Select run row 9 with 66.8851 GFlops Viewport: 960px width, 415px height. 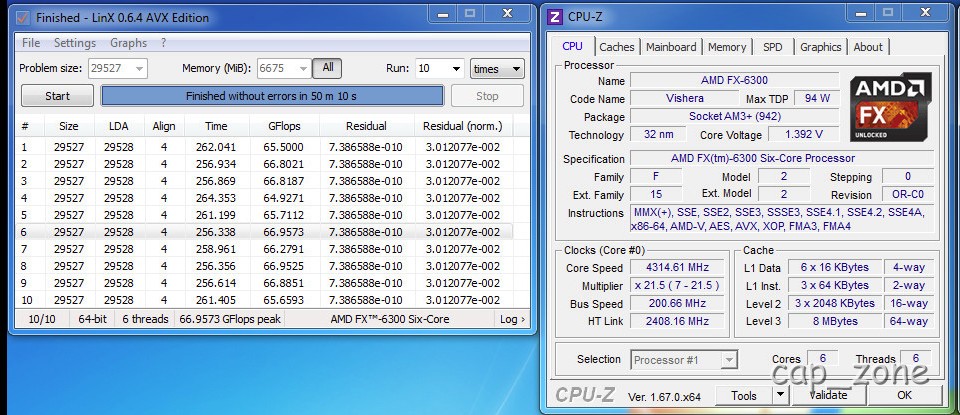click(263, 283)
